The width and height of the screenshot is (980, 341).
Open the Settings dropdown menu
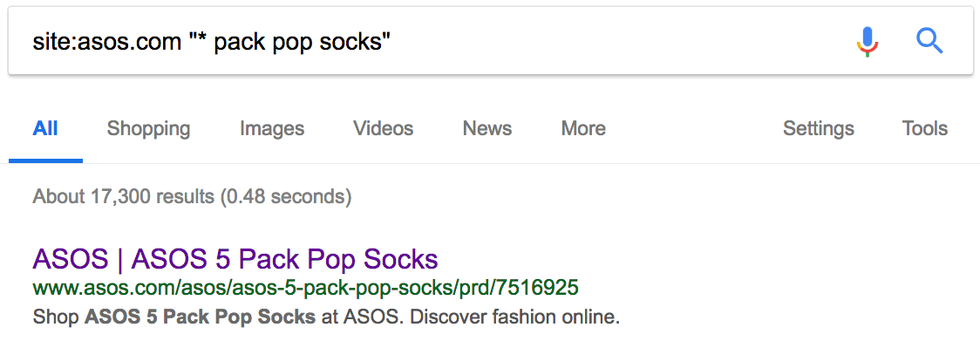click(818, 128)
